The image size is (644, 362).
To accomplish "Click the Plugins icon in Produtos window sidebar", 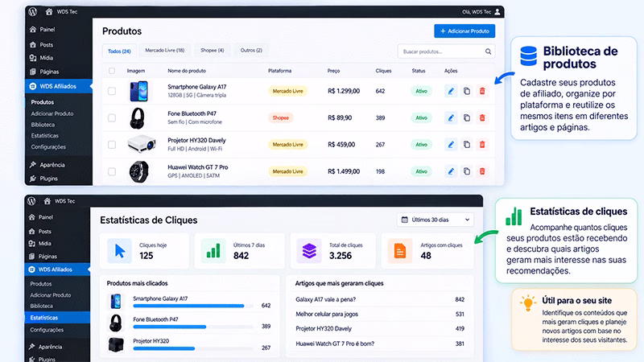I will pyautogui.click(x=33, y=178).
